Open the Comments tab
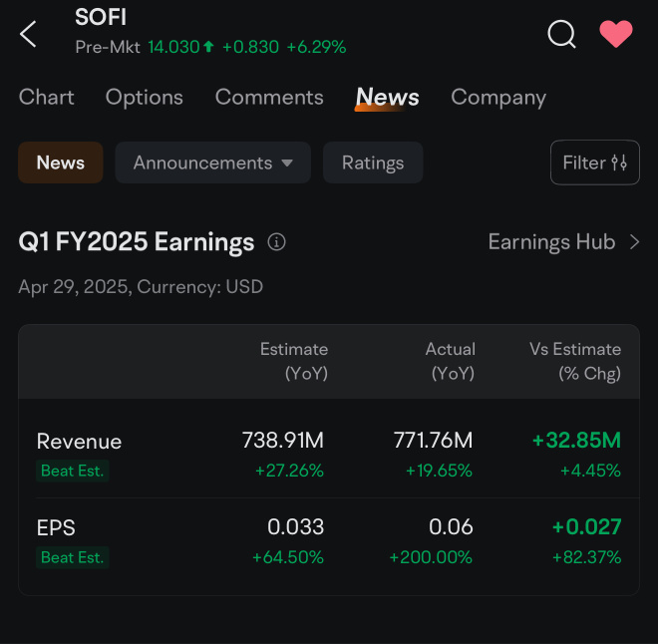 [269, 97]
